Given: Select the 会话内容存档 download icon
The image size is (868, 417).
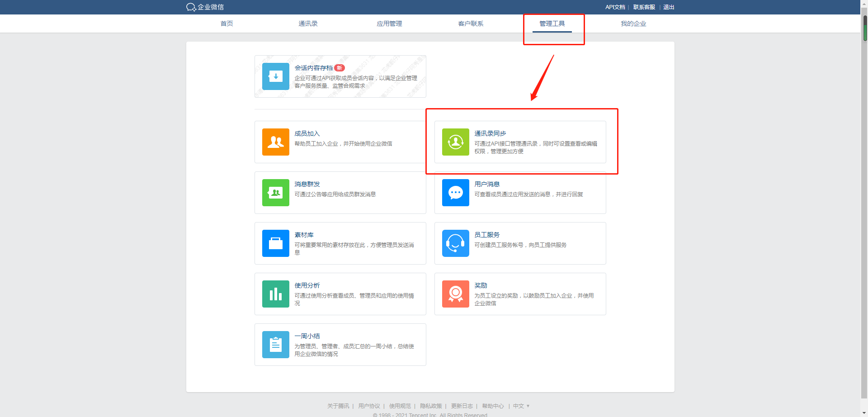Looking at the screenshot, I should click(275, 76).
